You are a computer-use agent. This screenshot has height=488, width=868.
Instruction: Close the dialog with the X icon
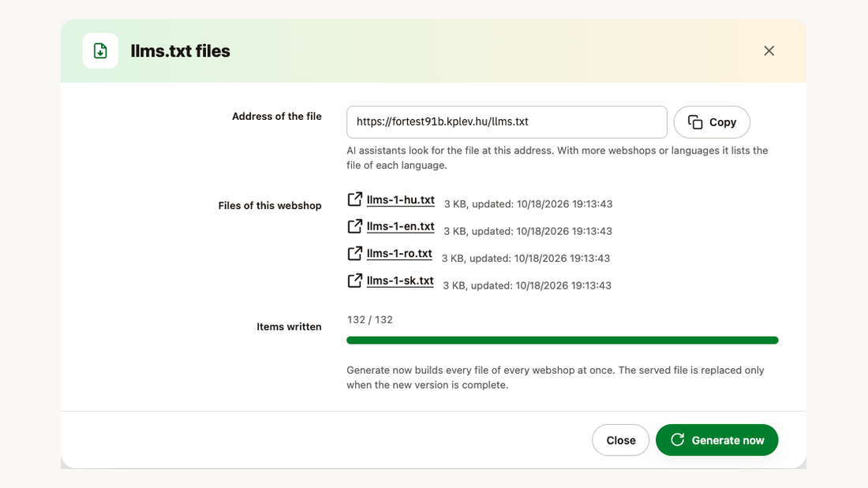tap(769, 51)
